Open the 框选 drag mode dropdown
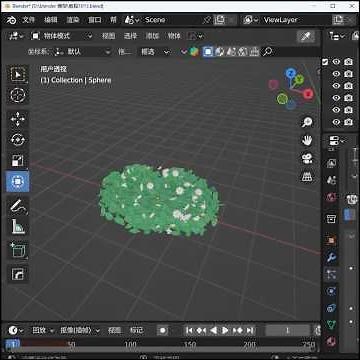This screenshot has width=360, height=360. click(155, 52)
